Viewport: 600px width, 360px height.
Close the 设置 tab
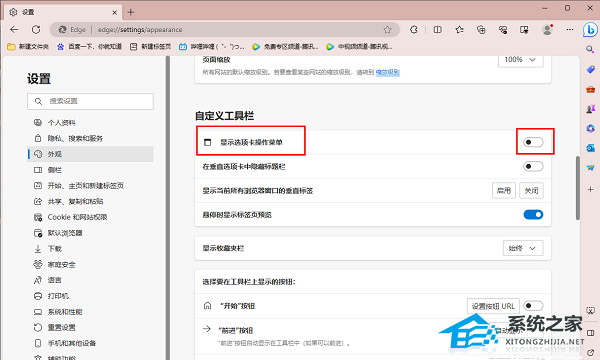pos(114,13)
